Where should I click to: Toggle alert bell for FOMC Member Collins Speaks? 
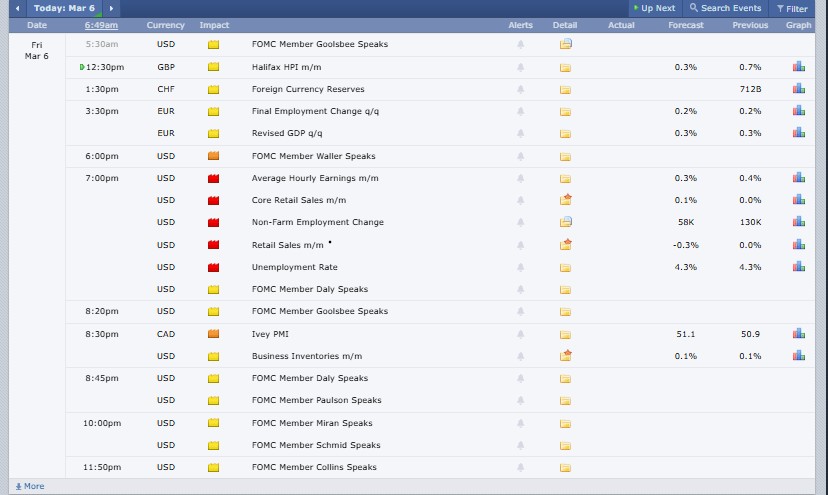[520, 467]
